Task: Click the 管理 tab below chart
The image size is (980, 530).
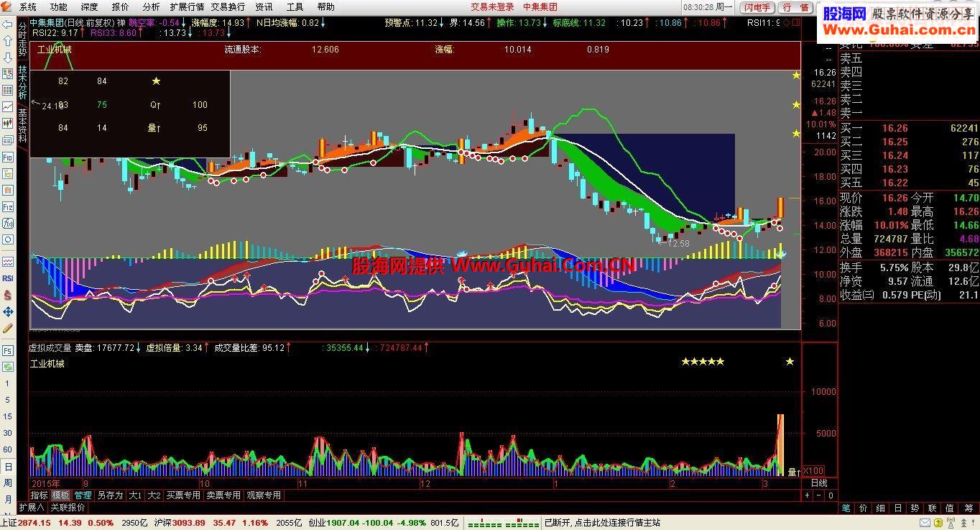Action: pos(83,495)
